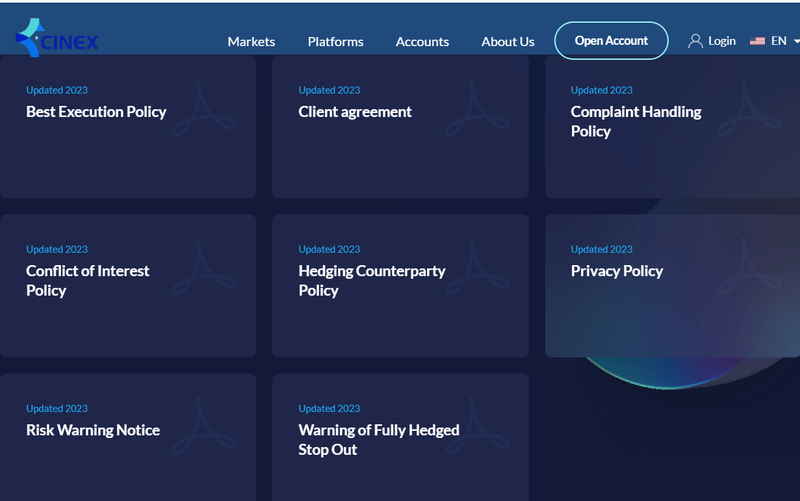
Task: Click 'Updated 2023' above Best Execution Policy
Action: pos(57,90)
